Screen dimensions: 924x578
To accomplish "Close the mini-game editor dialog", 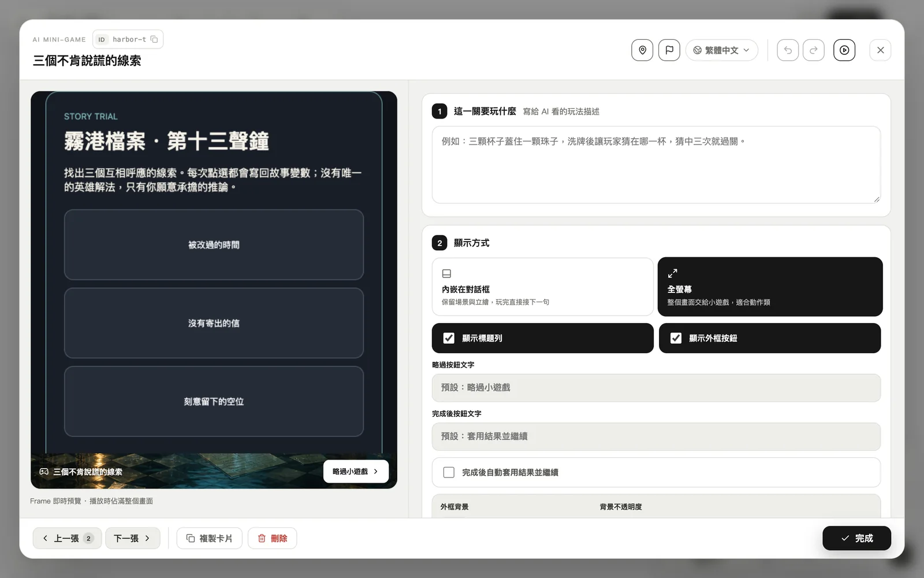I will pyautogui.click(x=880, y=50).
